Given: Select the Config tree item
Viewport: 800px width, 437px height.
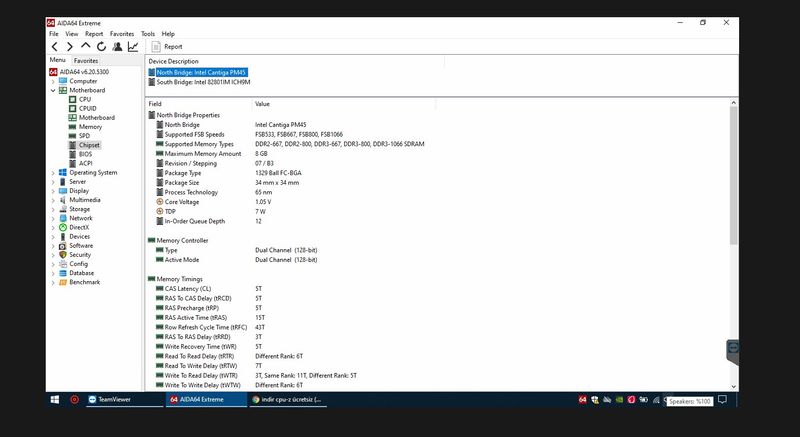Looking at the screenshot, I should click(x=73, y=264).
